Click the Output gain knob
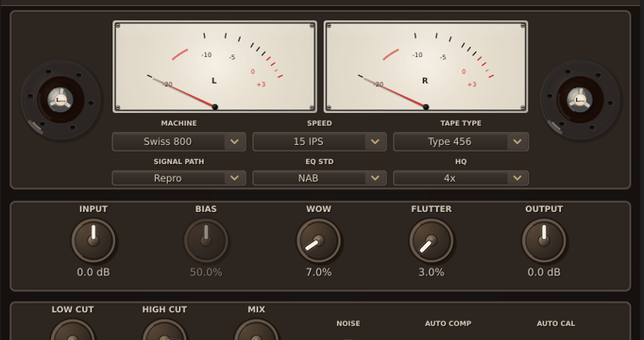The width and height of the screenshot is (644, 340). [x=543, y=240]
